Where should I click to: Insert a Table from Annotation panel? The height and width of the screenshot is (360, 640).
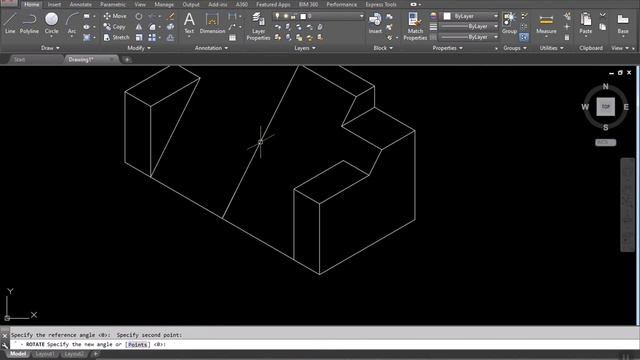coord(232,38)
